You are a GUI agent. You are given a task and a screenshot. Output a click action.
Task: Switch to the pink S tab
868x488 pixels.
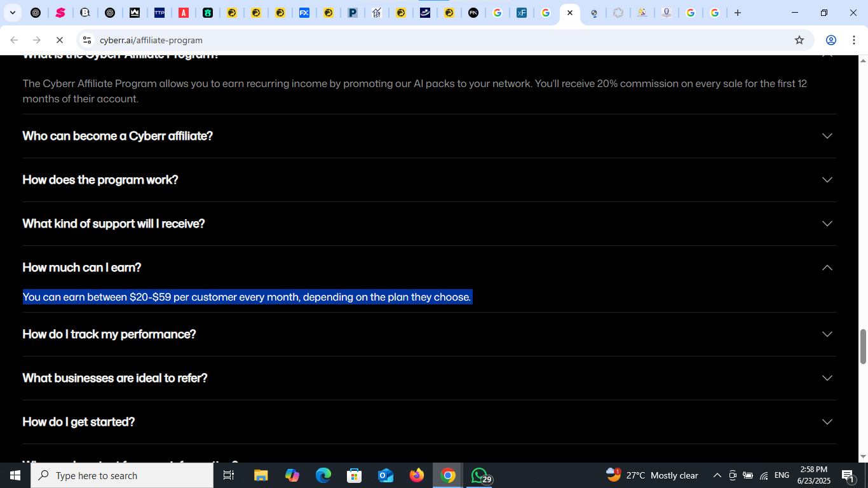pos(60,13)
